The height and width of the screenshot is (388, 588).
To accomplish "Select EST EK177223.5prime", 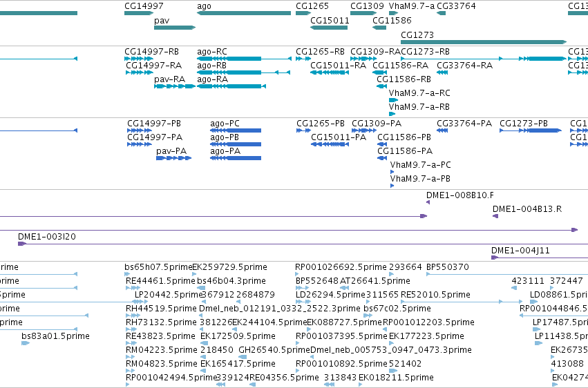I will coord(426,336).
